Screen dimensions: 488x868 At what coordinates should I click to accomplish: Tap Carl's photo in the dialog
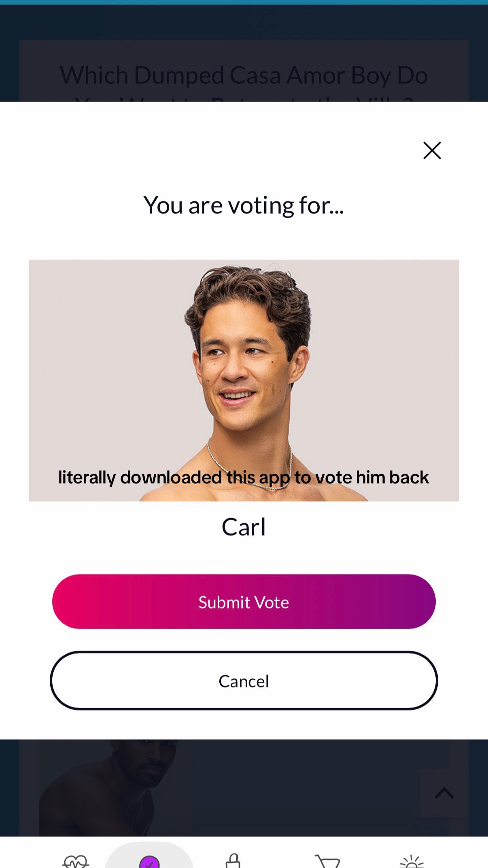(244, 381)
